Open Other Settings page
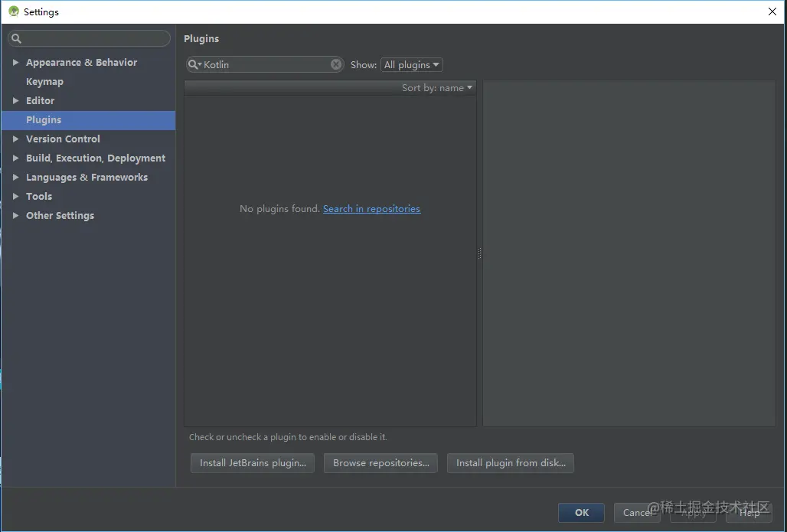Viewport: 787px width, 532px height. tap(60, 215)
